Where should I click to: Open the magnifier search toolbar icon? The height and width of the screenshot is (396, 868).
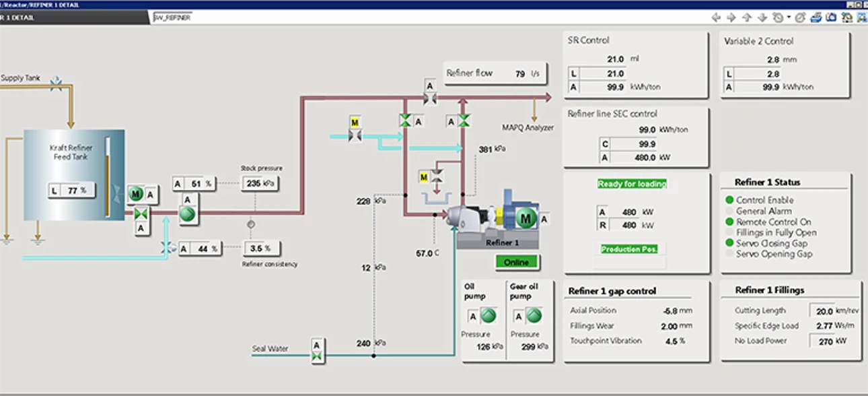point(861,18)
